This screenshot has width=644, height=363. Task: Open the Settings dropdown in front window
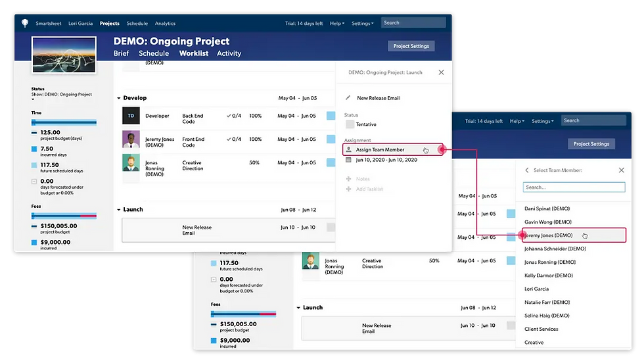tap(363, 24)
